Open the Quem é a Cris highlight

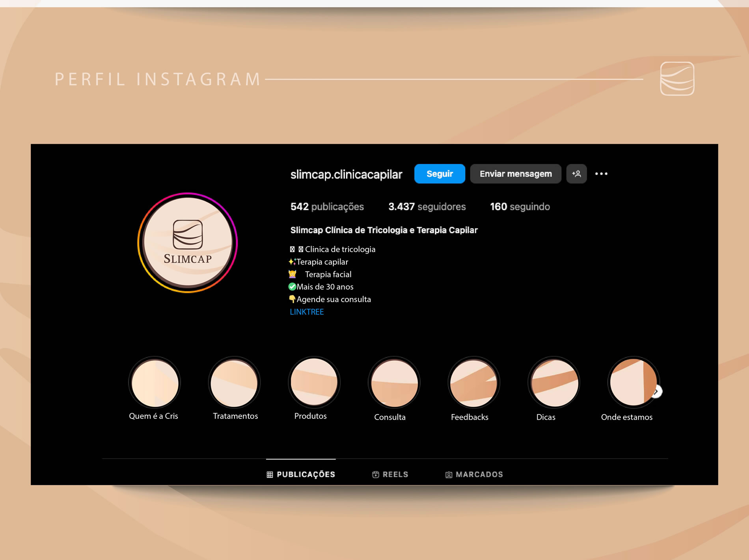[155, 383]
